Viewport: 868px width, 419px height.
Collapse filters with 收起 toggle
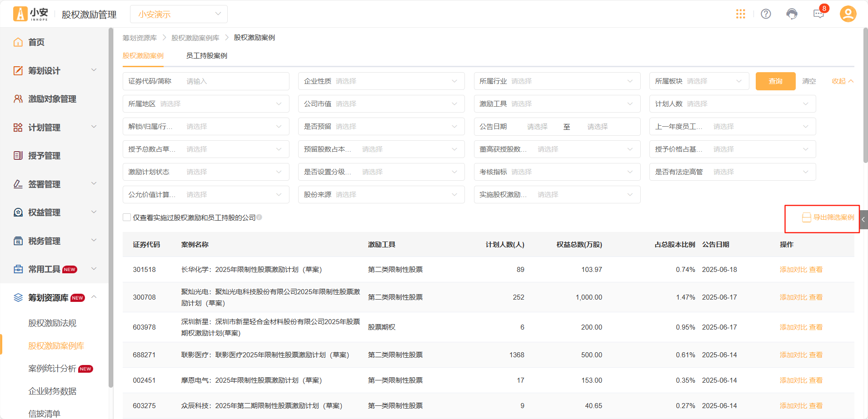[843, 81]
